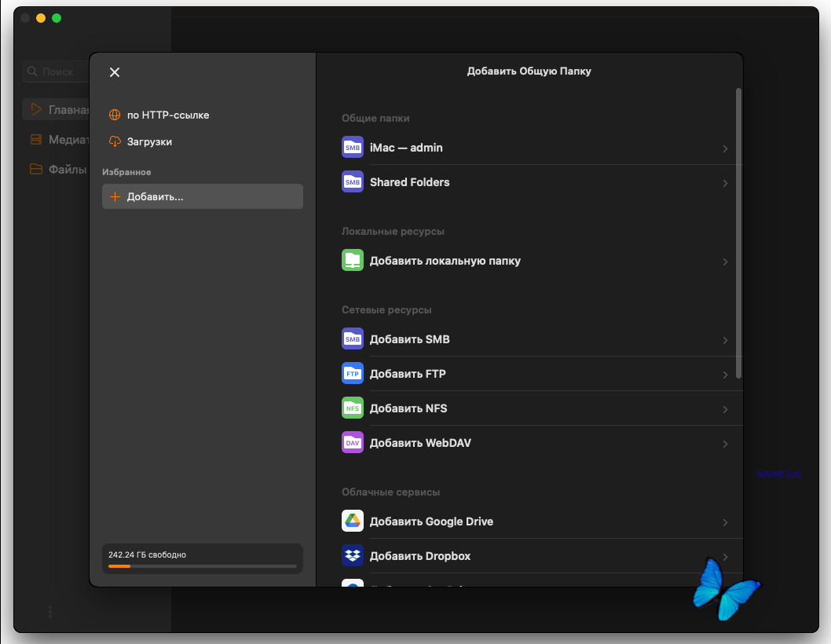Select Добавить SMB option
Viewport: 831px width, 644px height.
point(535,338)
